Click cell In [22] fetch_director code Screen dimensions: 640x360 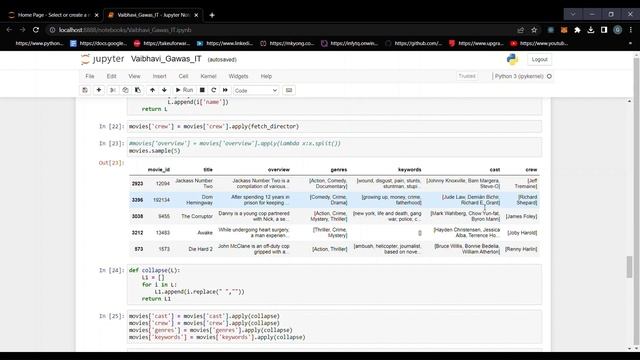point(334,127)
